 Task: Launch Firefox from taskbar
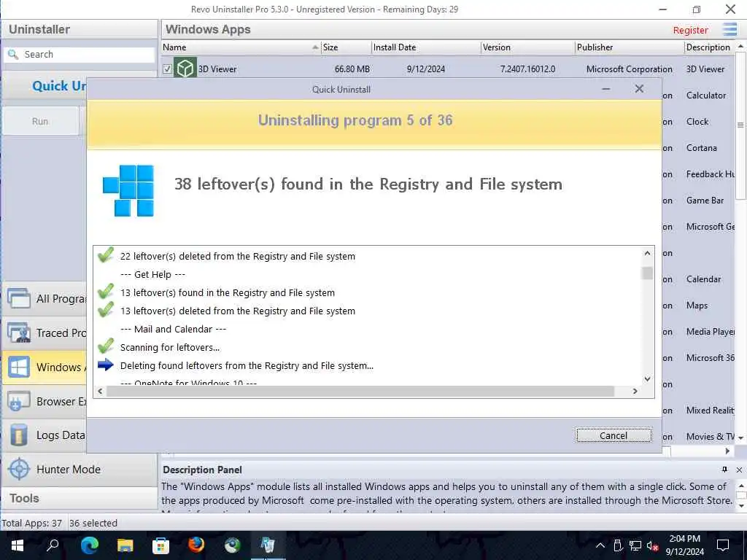pos(196,545)
